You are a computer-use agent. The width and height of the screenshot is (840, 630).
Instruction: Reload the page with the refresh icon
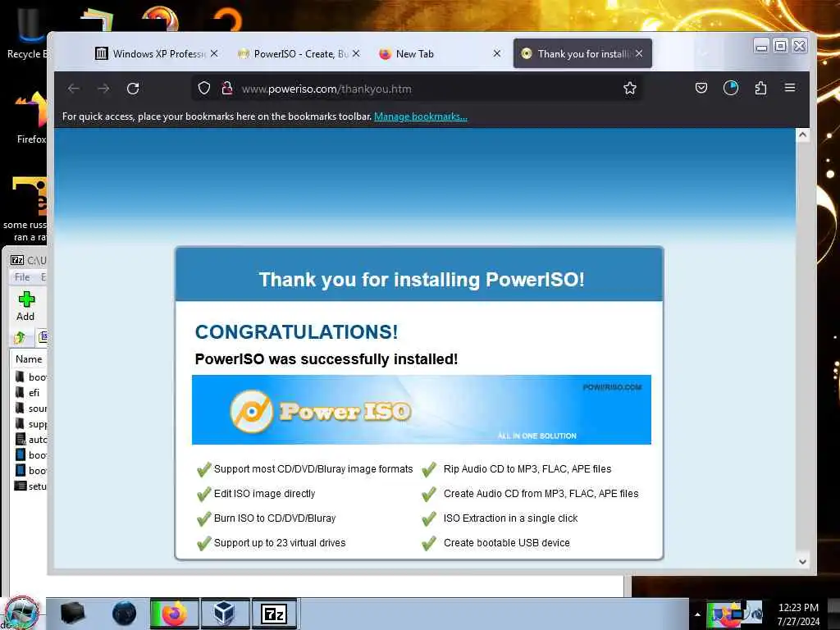(133, 89)
